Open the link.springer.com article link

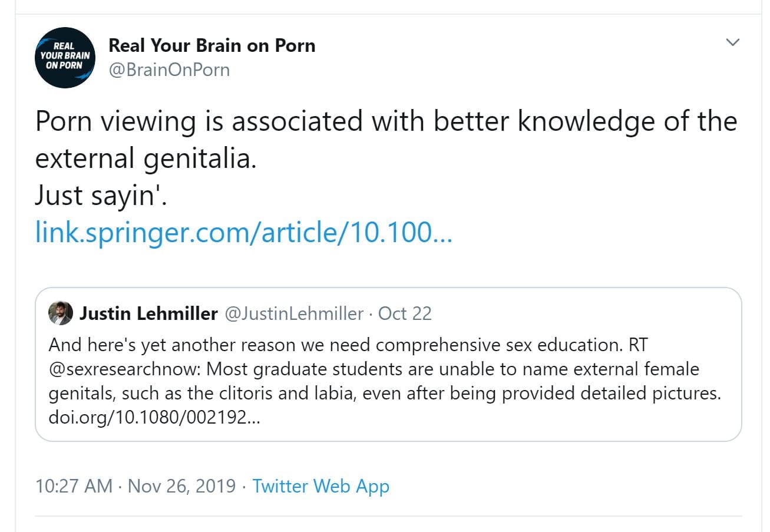click(x=243, y=232)
